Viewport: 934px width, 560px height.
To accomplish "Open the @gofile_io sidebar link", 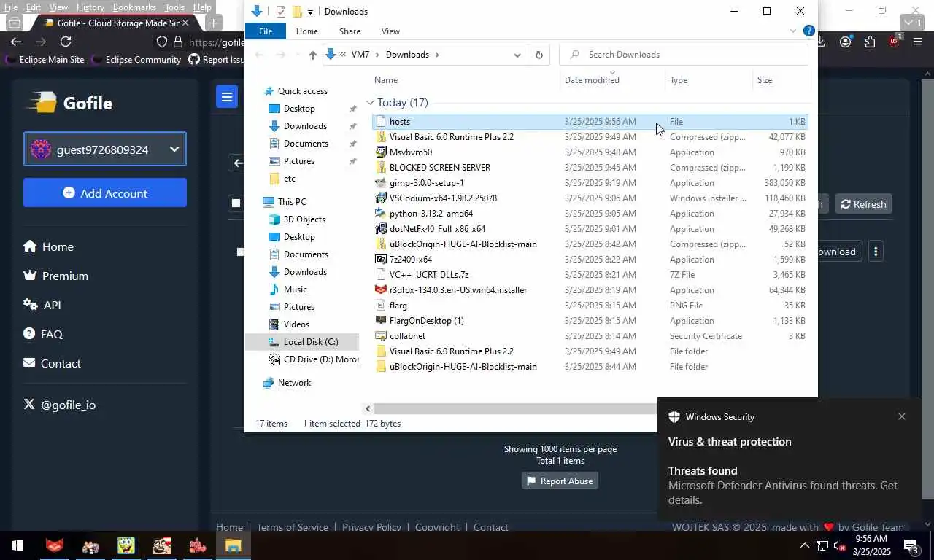I will coord(59,405).
